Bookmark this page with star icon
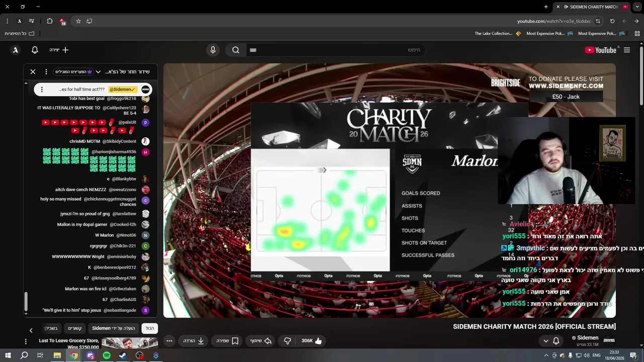The width and height of the screenshot is (644, 362). pyautogui.click(x=78, y=21)
